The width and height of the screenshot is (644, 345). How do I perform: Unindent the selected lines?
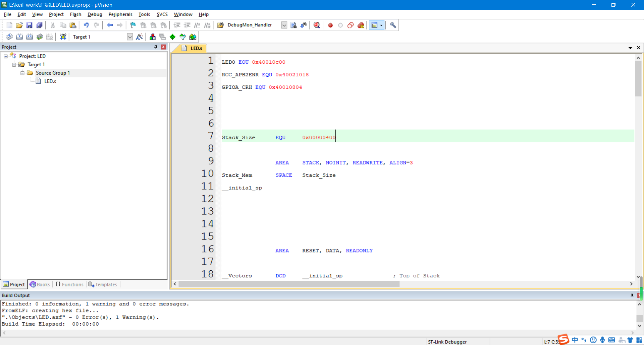(x=187, y=25)
